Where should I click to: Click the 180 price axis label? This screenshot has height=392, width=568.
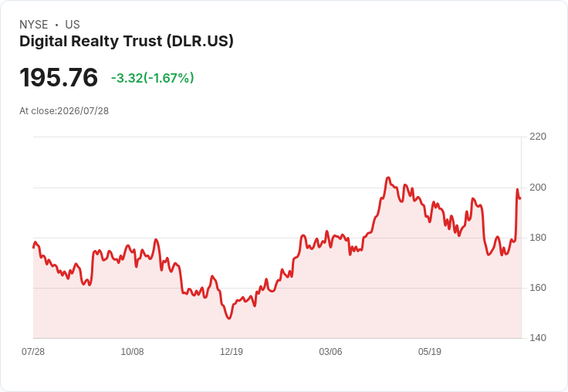[538, 238]
